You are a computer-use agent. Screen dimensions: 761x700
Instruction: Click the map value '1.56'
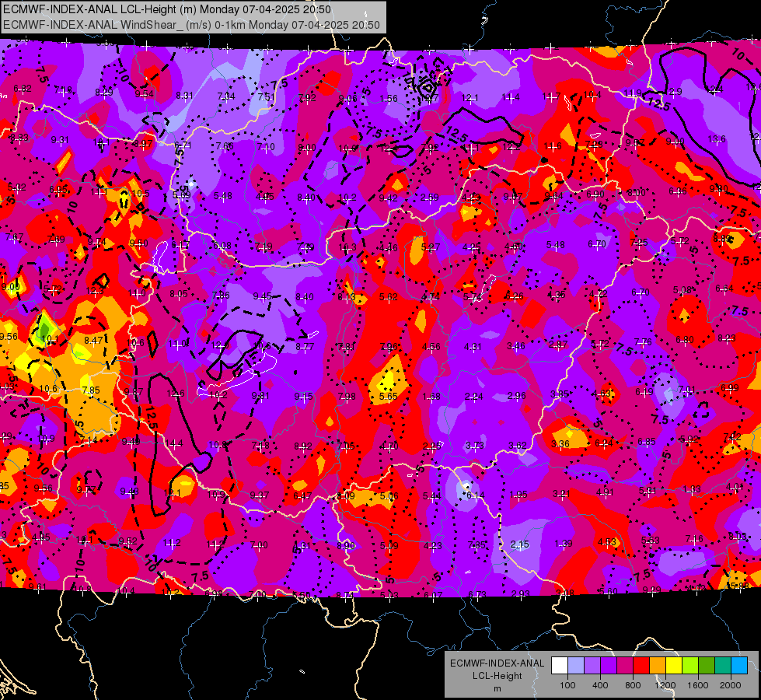(388, 99)
